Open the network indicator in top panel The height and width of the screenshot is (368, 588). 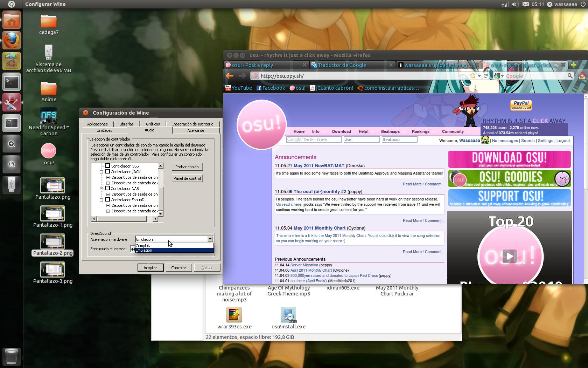505,5
